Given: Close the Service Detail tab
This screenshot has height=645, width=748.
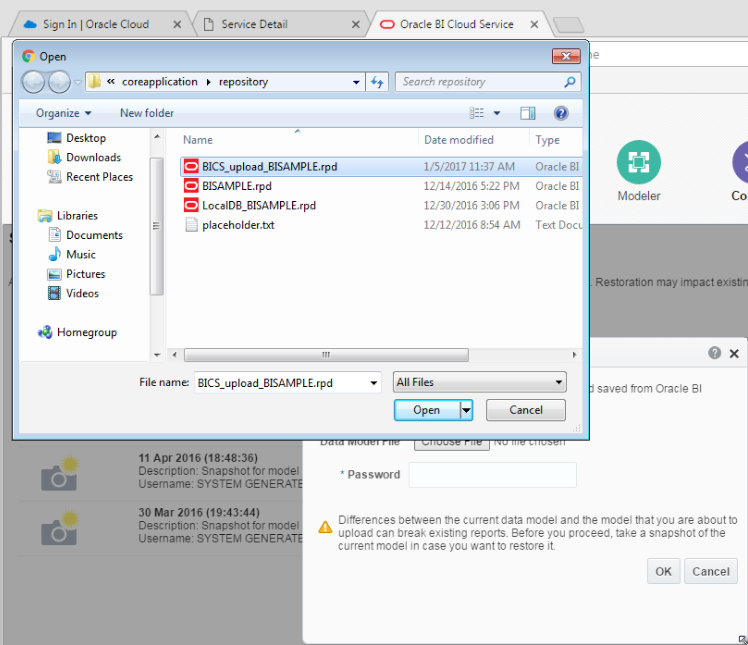Looking at the screenshot, I should pos(356,24).
